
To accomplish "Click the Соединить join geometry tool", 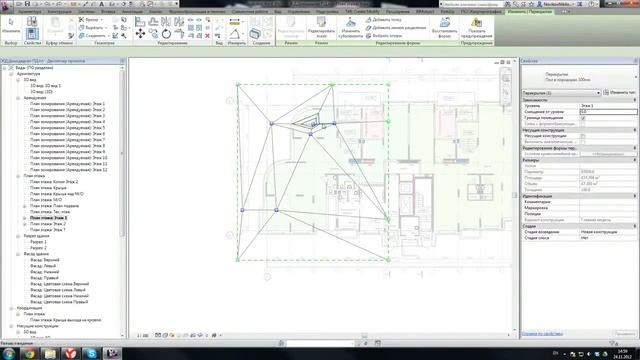I will click(93, 36).
